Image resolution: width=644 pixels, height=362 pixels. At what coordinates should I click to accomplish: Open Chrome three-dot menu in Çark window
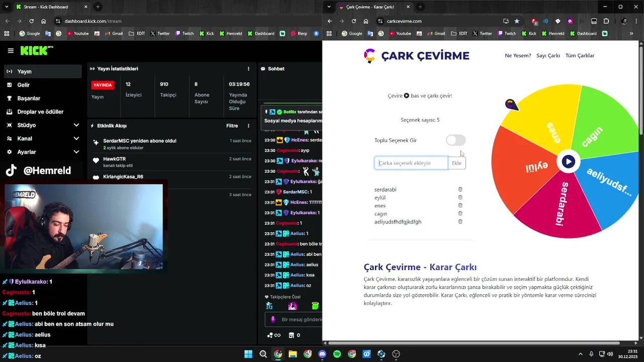coord(635,21)
